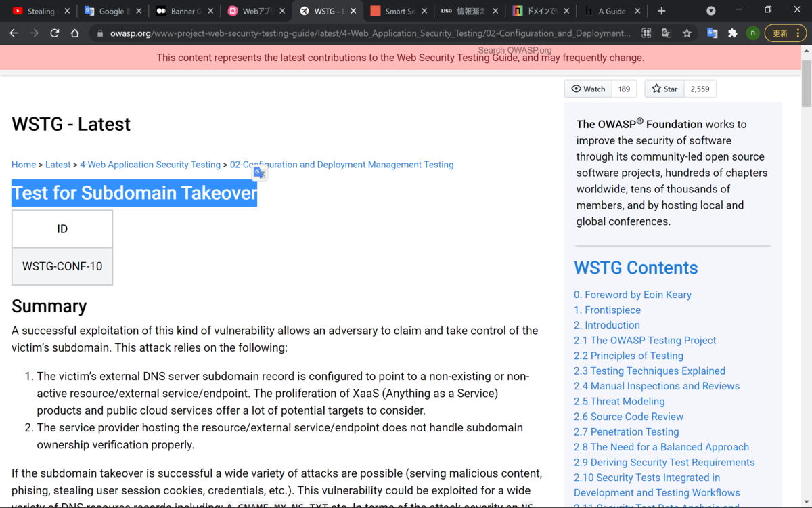Reload the current page
The image size is (812, 508).
(x=55, y=33)
